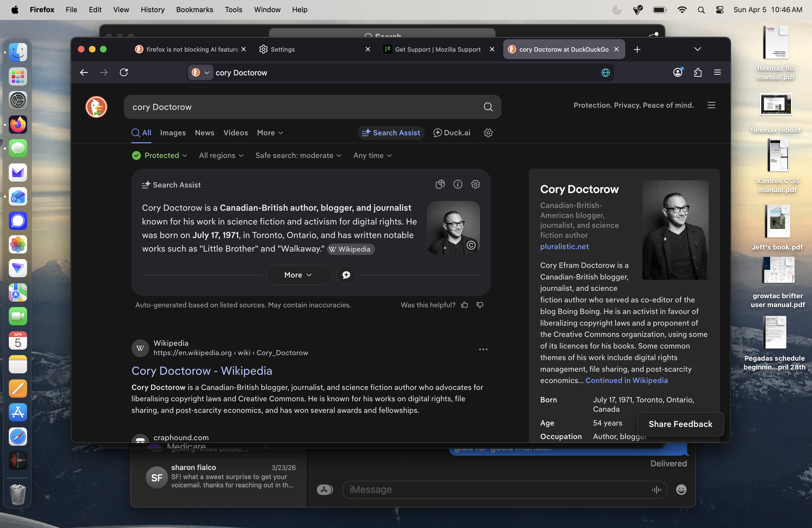Click the Firefox account profile icon
This screenshot has height=528, width=812.
point(677,72)
